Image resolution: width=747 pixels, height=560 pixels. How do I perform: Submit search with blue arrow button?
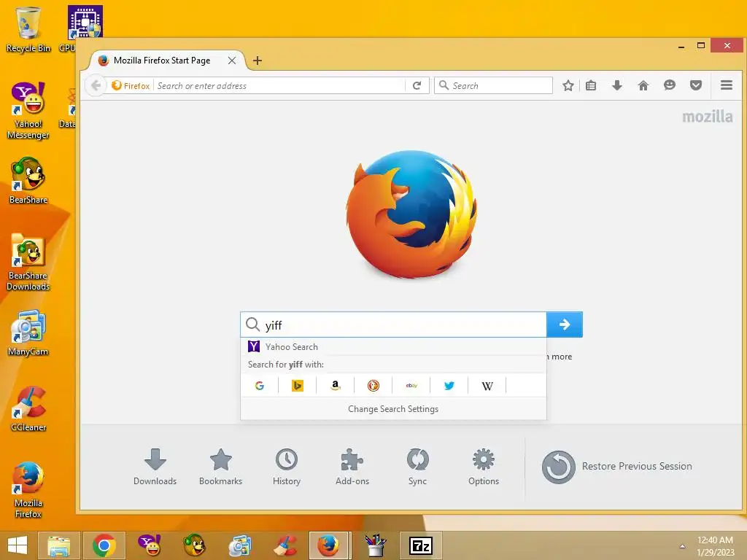click(x=565, y=324)
